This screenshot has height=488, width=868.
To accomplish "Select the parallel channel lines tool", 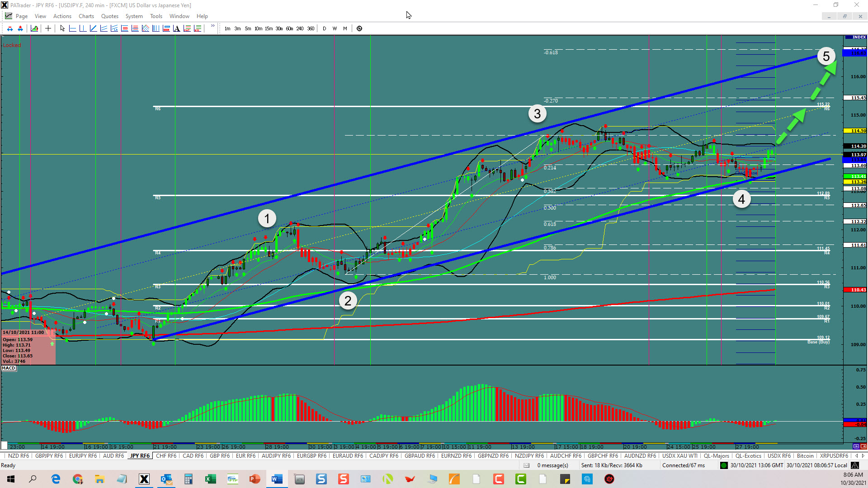I will pos(104,28).
